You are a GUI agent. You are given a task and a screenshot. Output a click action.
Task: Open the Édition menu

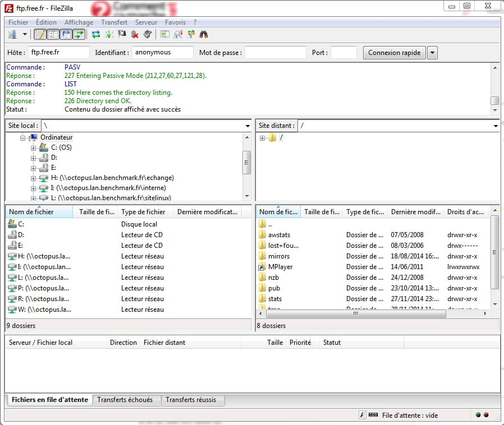(46, 22)
